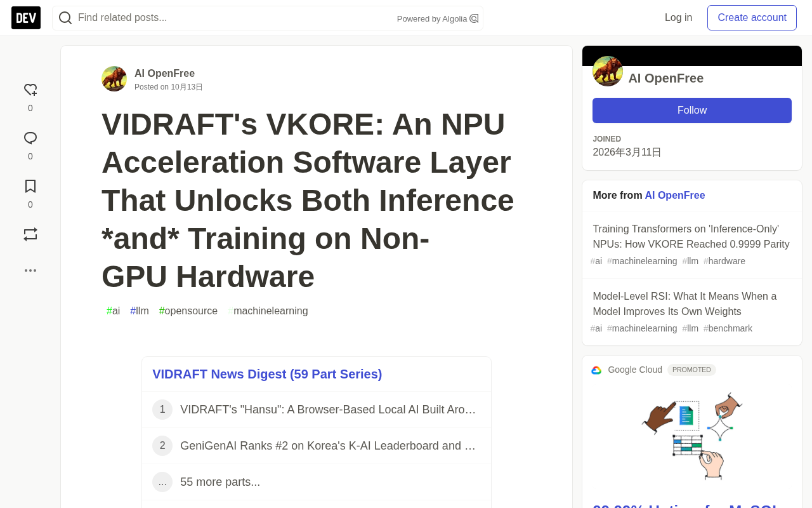Click the Create account button
Screen dimensions: 812x508
752,18
